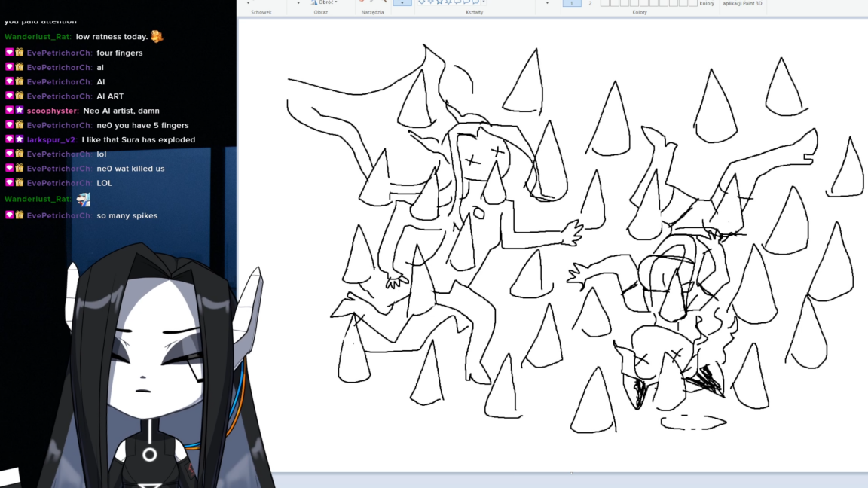
Task: Select Color 2 box
Action: 590,3
